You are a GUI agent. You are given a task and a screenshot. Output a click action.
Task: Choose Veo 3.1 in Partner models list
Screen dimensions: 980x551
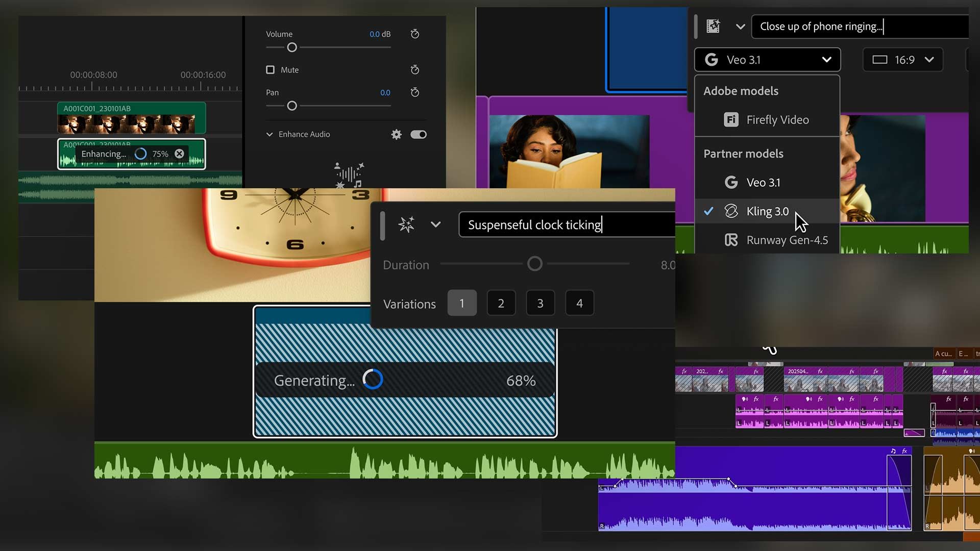tap(767, 183)
